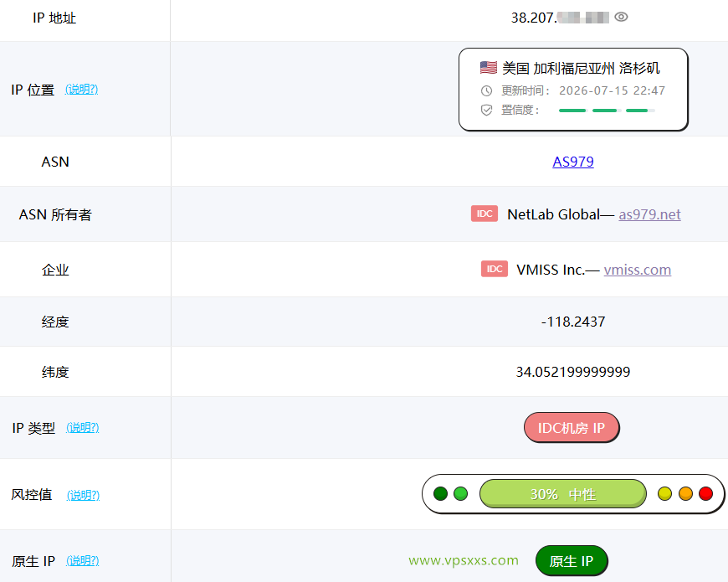Click the 经度 row label

click(x=55, y=322)
